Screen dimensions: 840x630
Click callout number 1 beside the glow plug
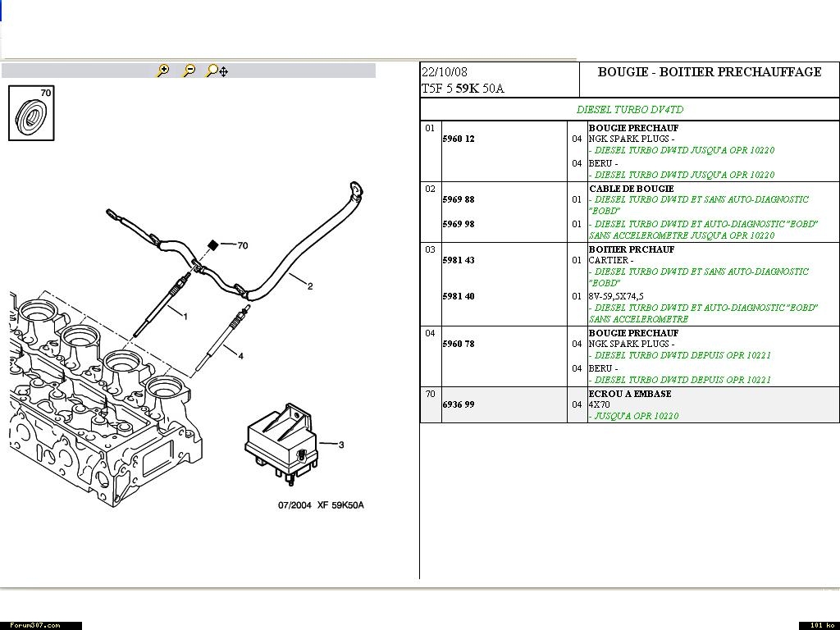tap(185, 316)
